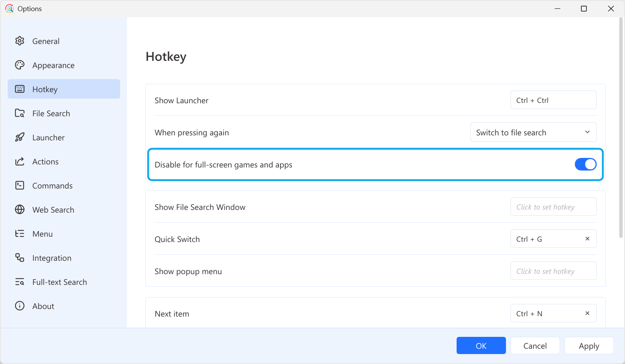Image resolution: width=625 pixels, height=364 pixels.
Task: Open the Actions label in sidebar
Action: coord(46,161)
